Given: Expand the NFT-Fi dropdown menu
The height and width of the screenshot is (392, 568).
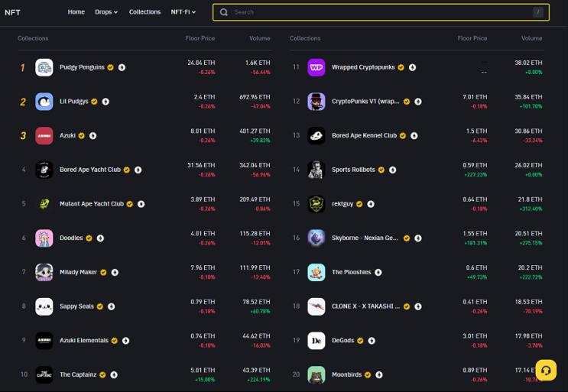Looking at the screenshot, I should pyautogui.click(x=183, y=12).
